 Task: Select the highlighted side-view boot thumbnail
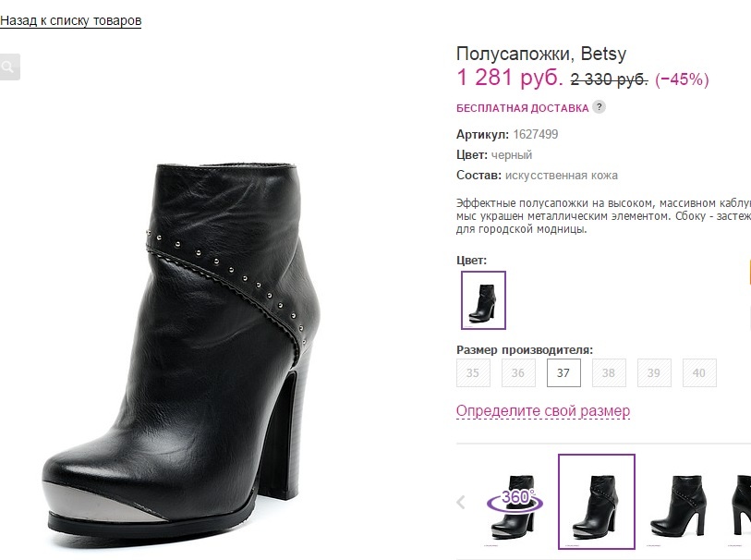[596, 502]
